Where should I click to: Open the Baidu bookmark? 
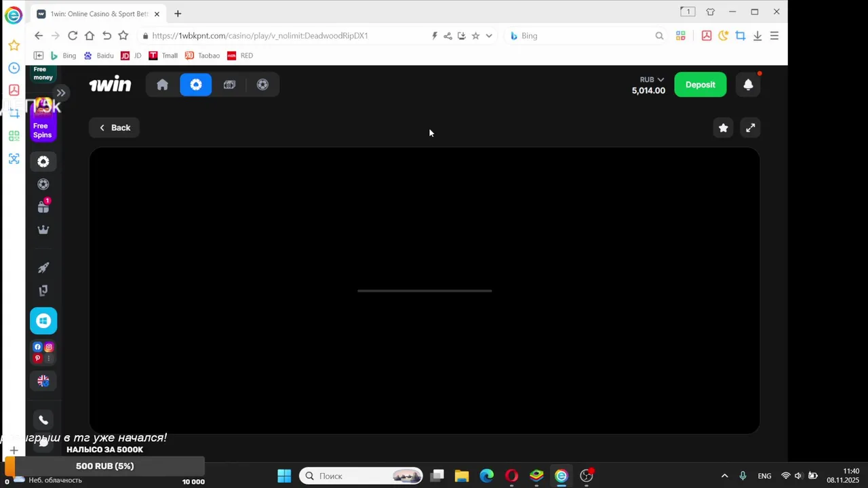(x=99, y=56)
